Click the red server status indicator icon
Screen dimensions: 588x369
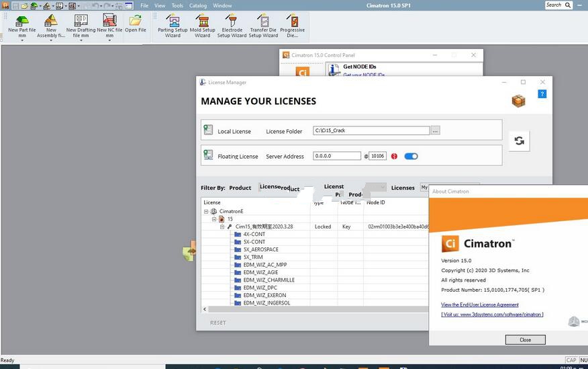click(x=394, y=156)
